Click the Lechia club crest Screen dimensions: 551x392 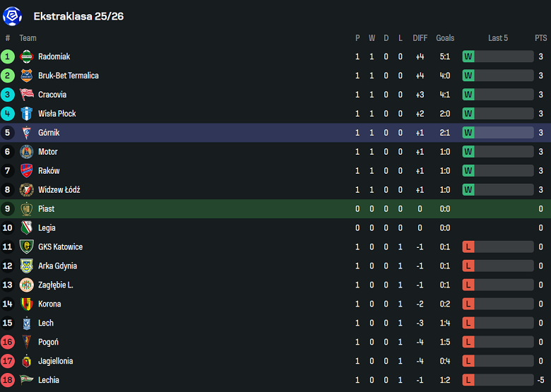point(27,381)
